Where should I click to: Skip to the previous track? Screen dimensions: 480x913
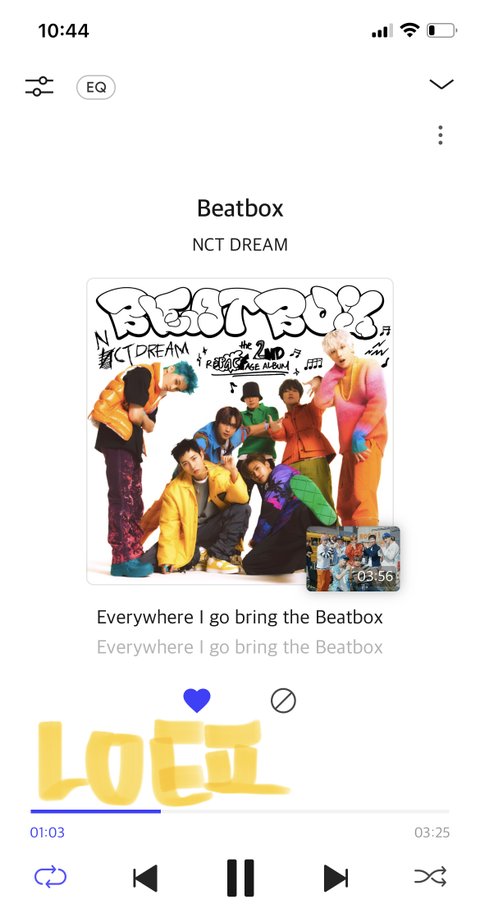pyautogui.click(x=145, y=877)
